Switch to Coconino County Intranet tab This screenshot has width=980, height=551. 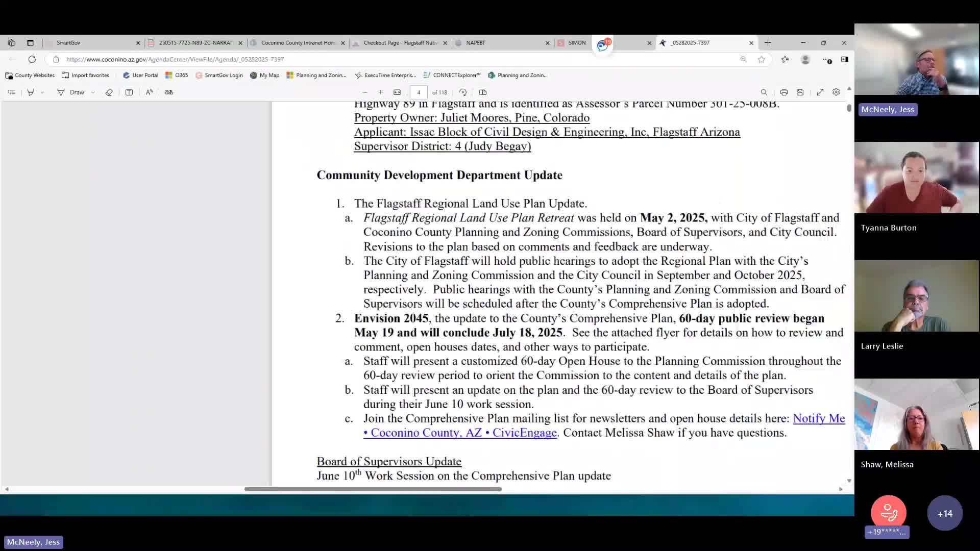point(298,43)
